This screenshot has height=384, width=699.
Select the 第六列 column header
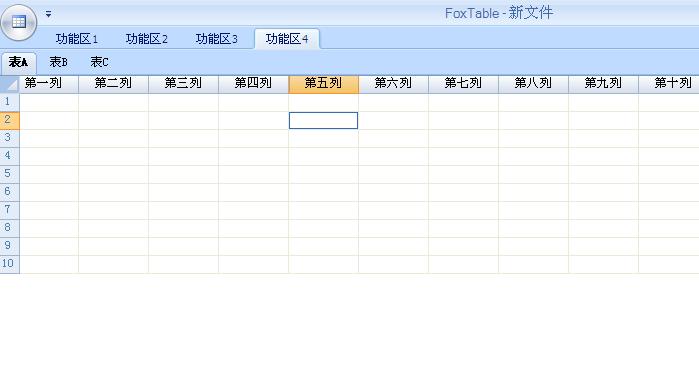[393, 84]
